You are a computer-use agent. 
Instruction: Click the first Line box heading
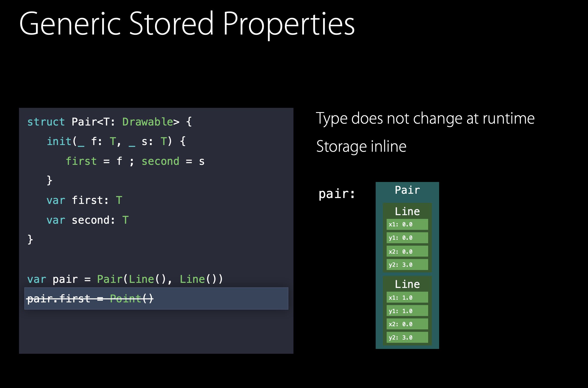point(407,211)
